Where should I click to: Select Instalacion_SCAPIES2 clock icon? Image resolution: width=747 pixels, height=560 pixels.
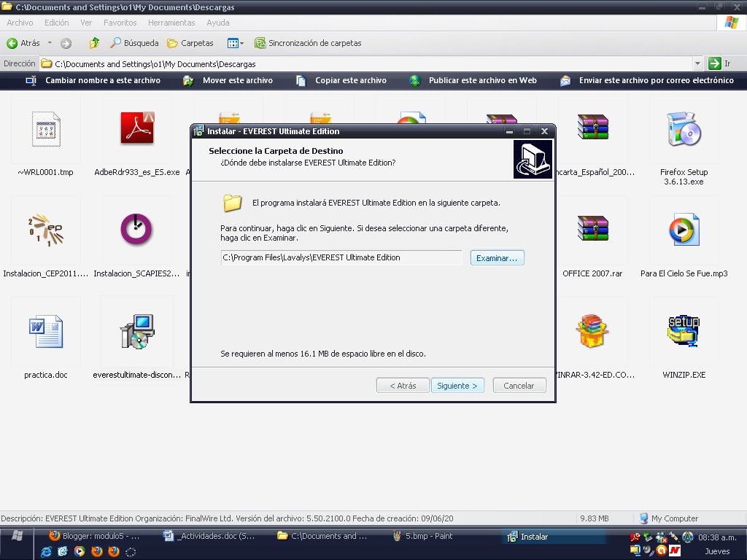[x=136, y=229]
